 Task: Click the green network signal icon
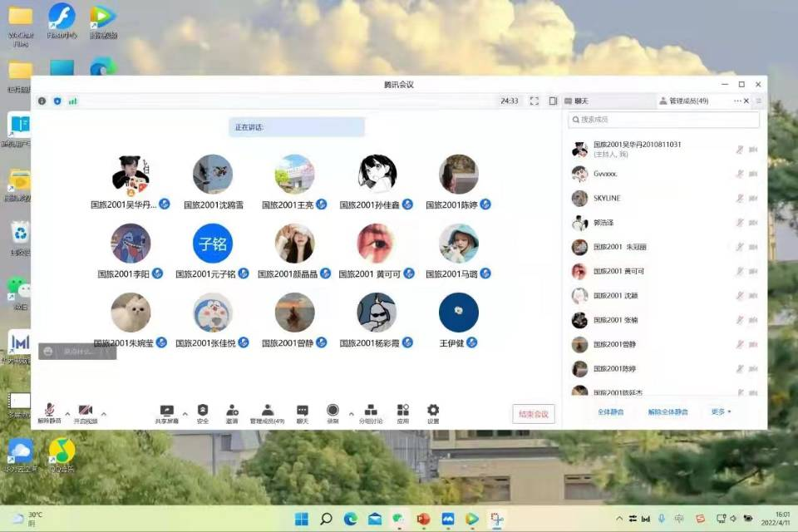pos(72,101)
